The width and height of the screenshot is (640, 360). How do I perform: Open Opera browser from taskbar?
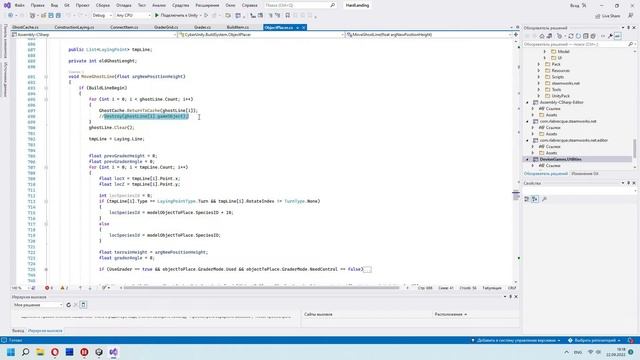coord(55,352)
